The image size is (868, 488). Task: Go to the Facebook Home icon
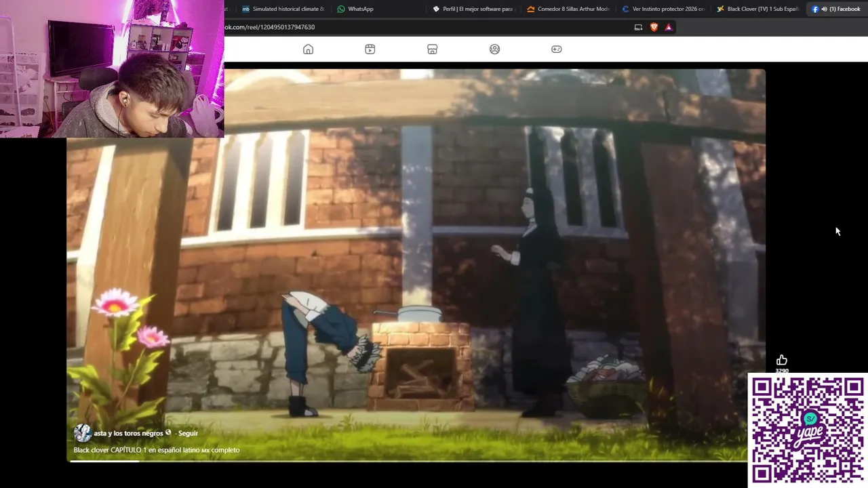[308, 49]
